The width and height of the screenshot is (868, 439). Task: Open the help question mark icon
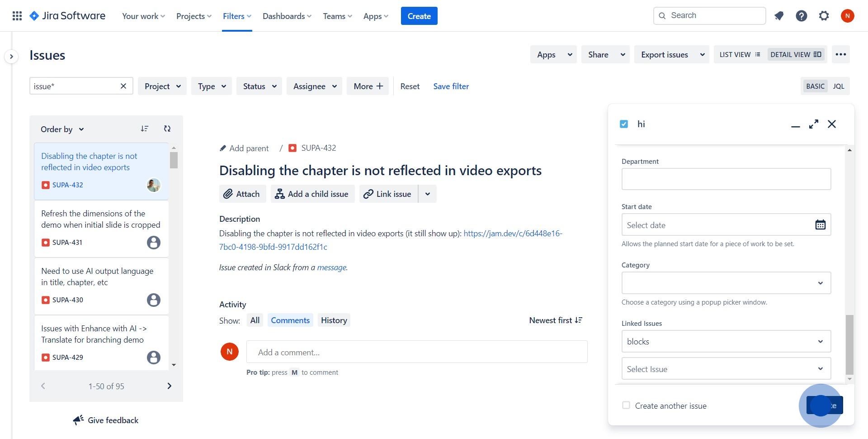pyautogui.click(x=802, y=16)
